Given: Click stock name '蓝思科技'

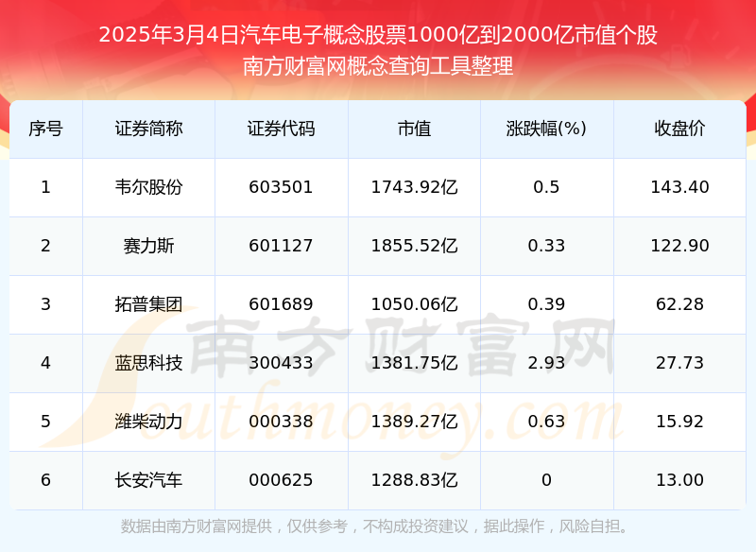Looking at the screenshot, I should pos(148,363).
